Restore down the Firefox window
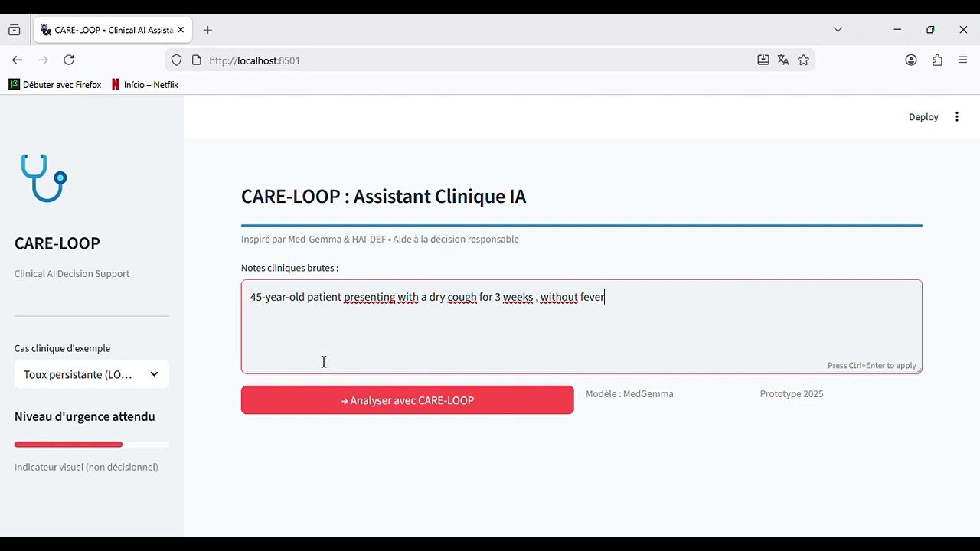 [930, 30]
